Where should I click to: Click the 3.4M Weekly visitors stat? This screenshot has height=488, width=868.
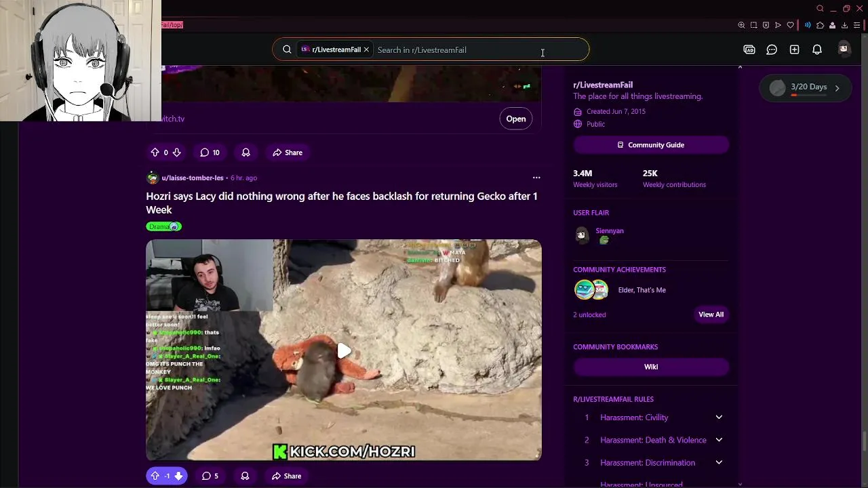click(x=595, y=178)
